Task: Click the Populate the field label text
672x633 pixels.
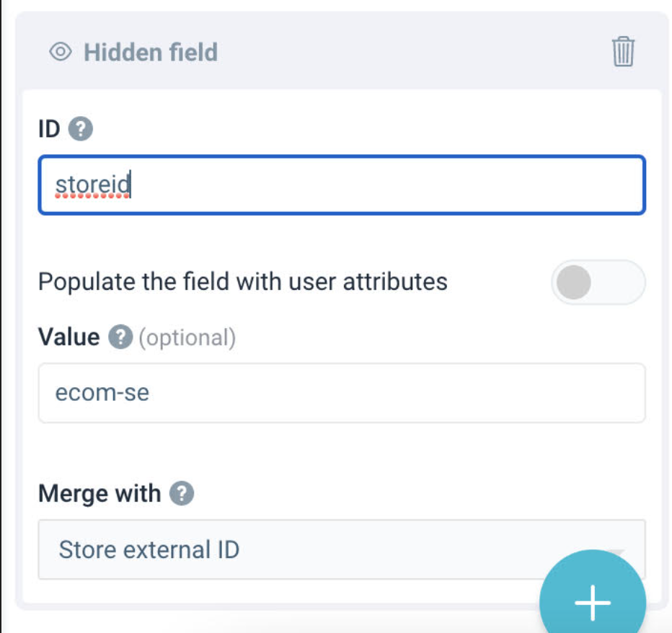Action: (x=242, y=282)
